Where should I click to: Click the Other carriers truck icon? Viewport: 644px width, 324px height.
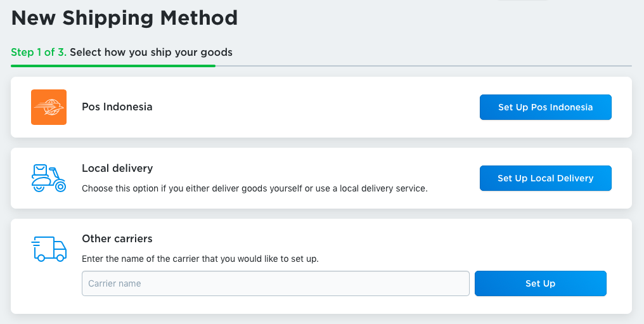[49, 249]
